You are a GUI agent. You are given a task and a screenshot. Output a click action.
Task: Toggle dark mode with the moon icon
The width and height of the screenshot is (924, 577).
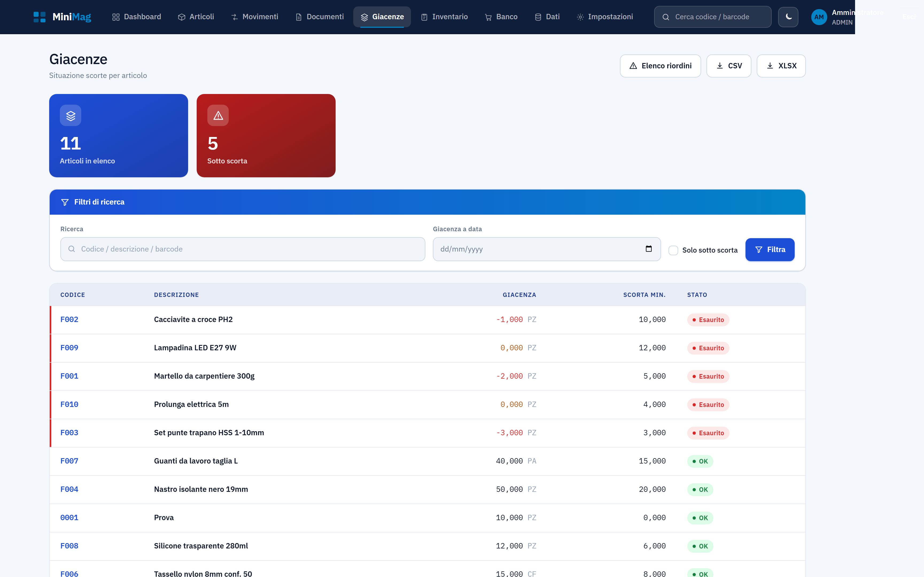[x=788, y=17]
